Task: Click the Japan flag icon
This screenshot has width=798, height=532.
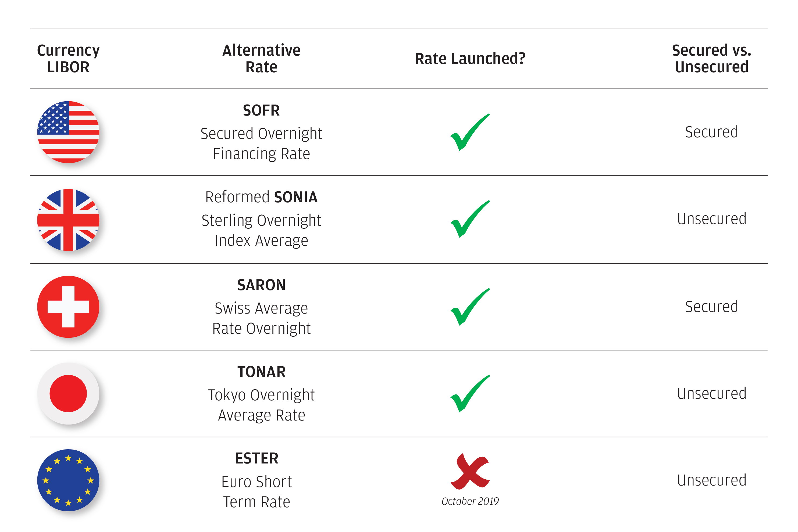Action: coord(68,394)
